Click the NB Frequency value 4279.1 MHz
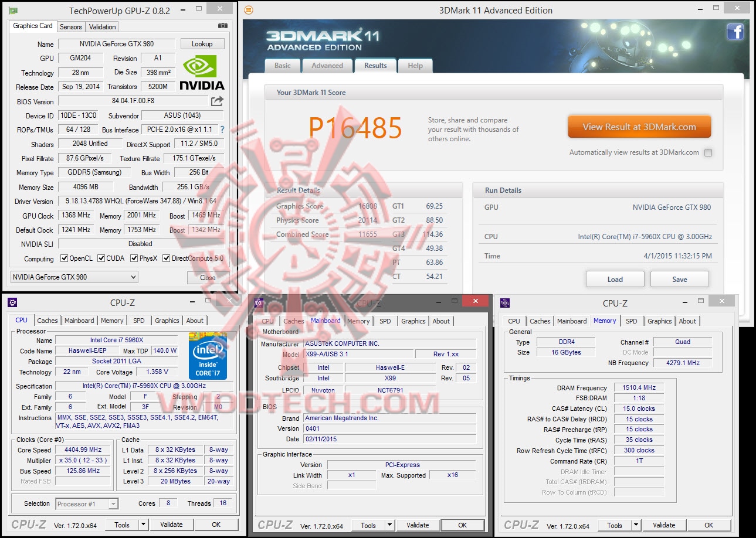 (683, 363)
